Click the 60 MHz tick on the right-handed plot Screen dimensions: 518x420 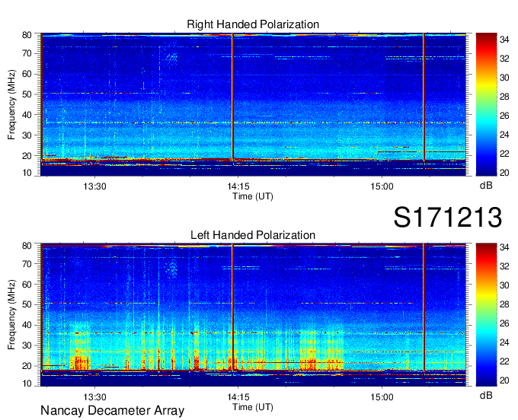pos(27,74)
